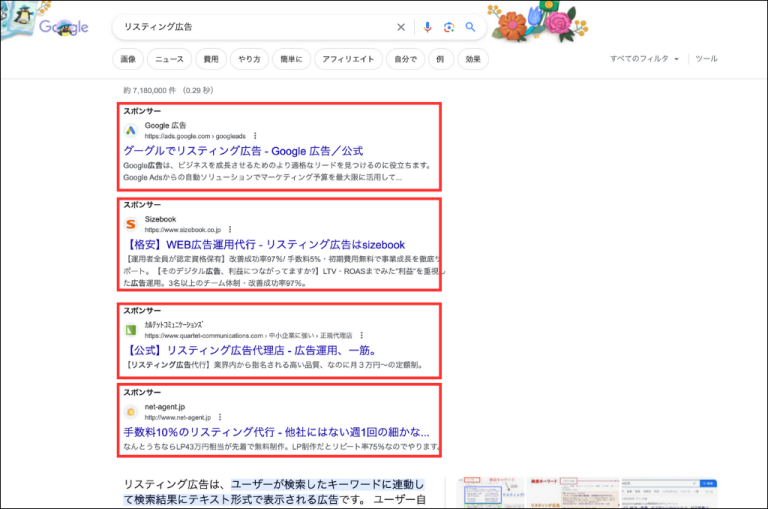Open three-dot menu for quartet-communications ad
This screenshot has width=768, height=509.
point(361,336)
